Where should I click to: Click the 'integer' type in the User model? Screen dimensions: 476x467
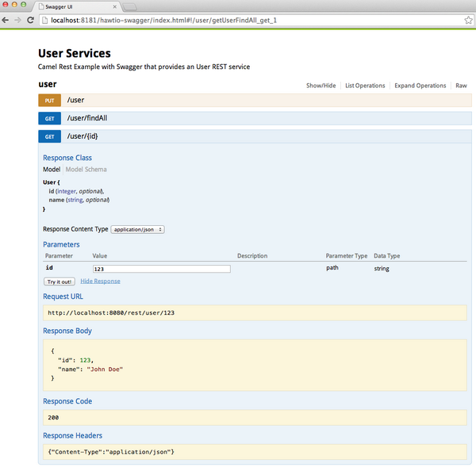pyautogui.click(x=67, y=191)
